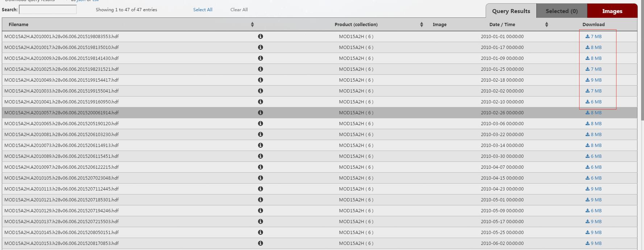Click the page vertical scrollbar

pos(642,60)
